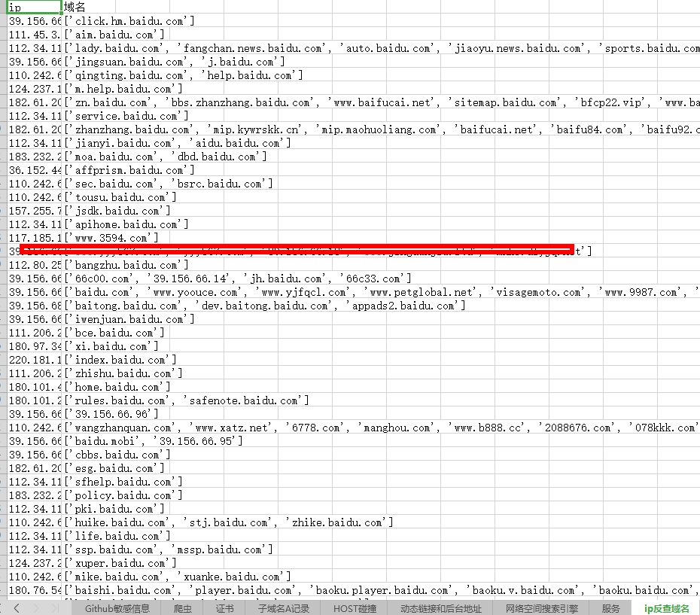Select the cell starting with '66c00.com'

click(x=238, y=279)
